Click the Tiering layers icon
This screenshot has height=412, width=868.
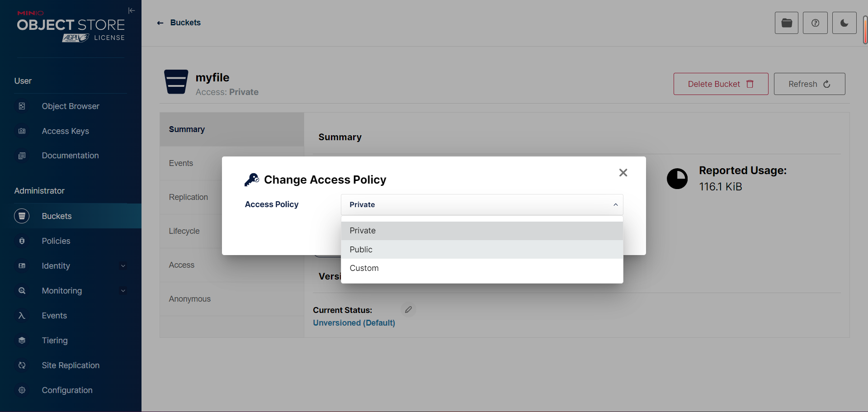[22, 341]
